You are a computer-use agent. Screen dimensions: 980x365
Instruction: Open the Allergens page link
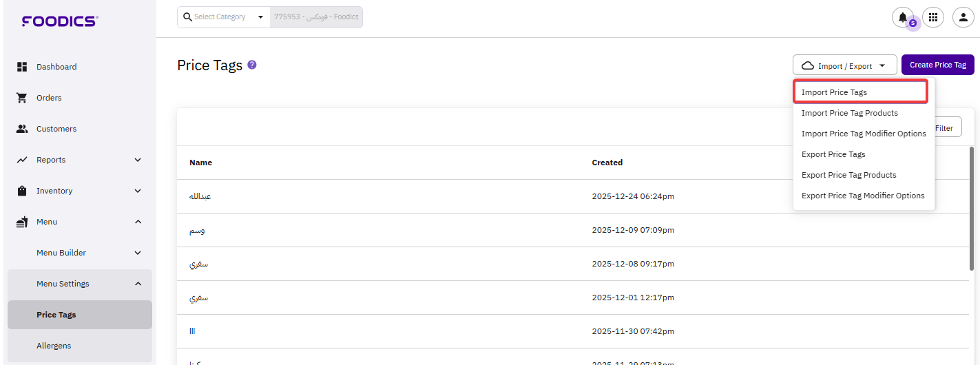54,346
